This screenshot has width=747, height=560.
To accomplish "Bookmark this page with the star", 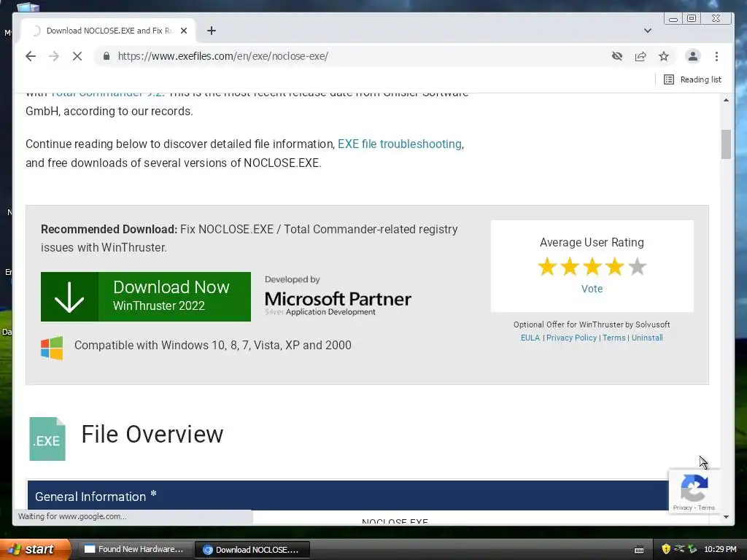I will (664, 56).
